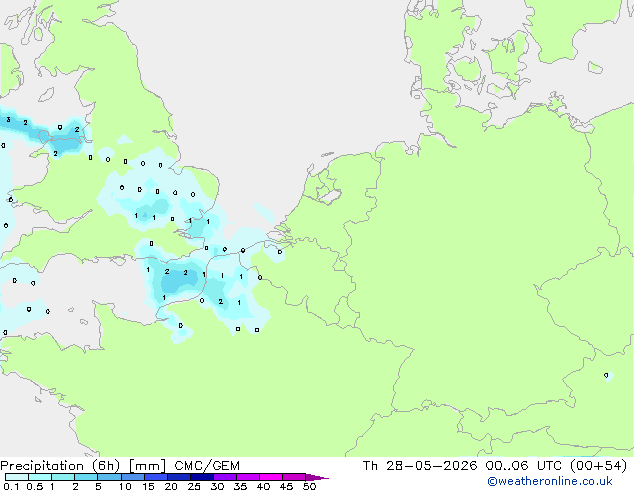
Task: Click the 25–30 mm dark blue swatch
Action: point(201,477)
